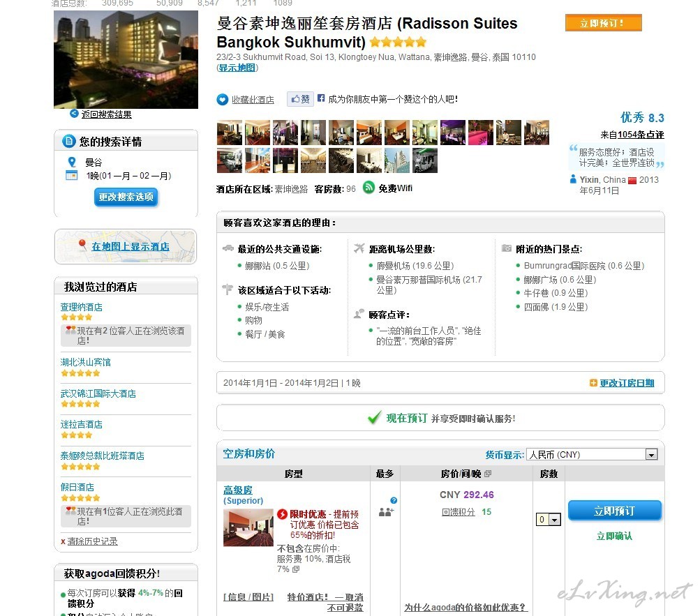Click the green checkmark by 现在预订
The height and width of the screenshot is (616, 700).
374,417
